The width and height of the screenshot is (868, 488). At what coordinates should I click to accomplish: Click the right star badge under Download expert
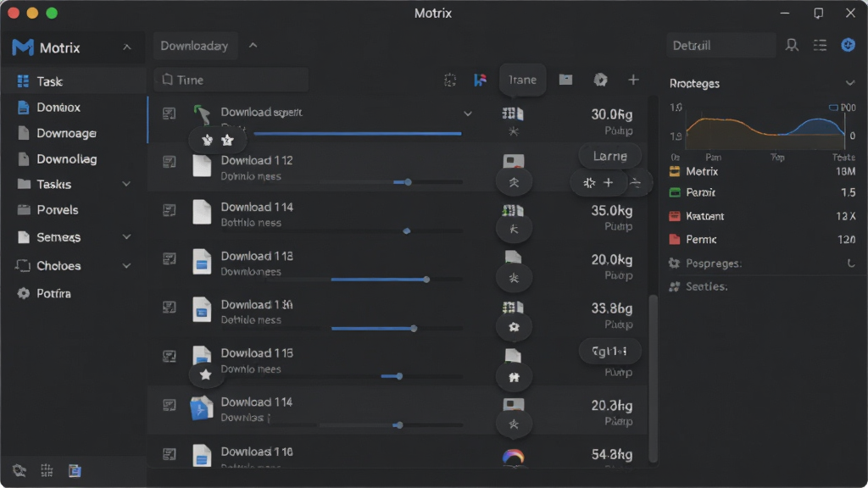tap(227, 140)
